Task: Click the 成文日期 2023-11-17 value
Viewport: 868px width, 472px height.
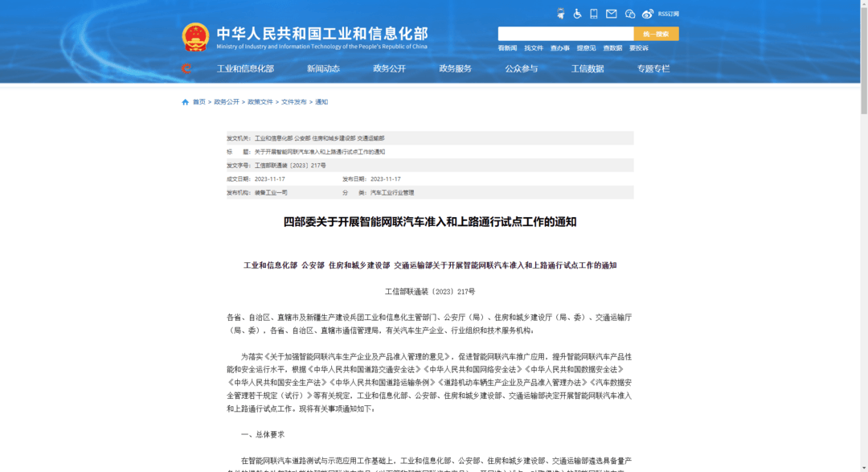Action: click(269, 179)
